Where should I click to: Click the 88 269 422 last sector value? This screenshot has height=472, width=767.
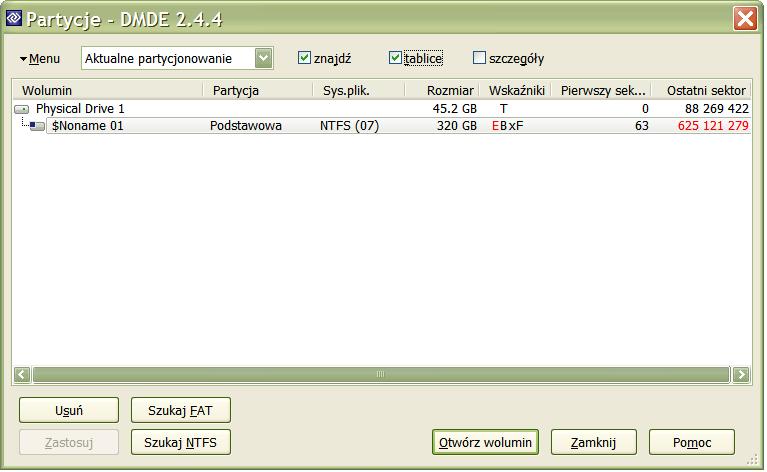pos(717,109)
